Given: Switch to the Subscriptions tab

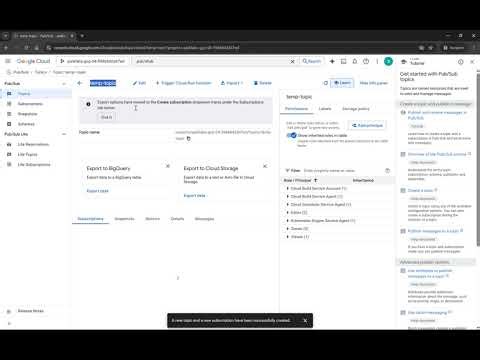Looking at the screenshot, I should coord(90,219).
